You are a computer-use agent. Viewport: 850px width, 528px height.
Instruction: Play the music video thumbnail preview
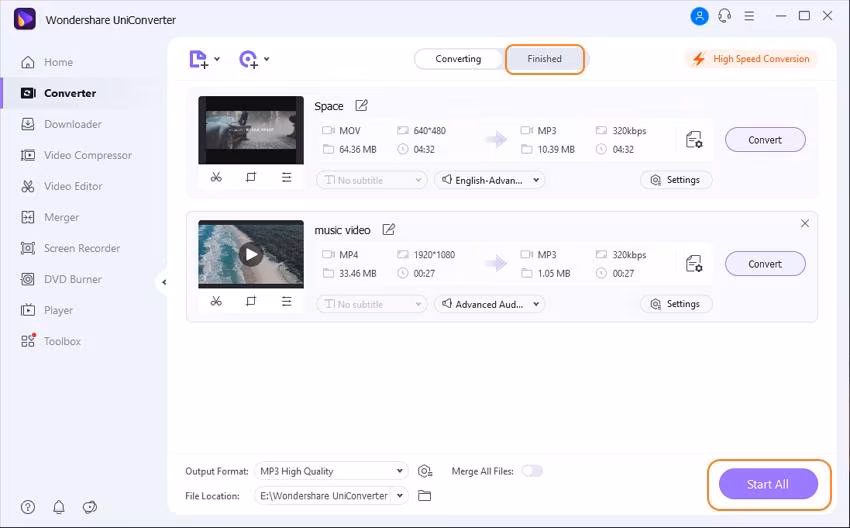[251, 254]
